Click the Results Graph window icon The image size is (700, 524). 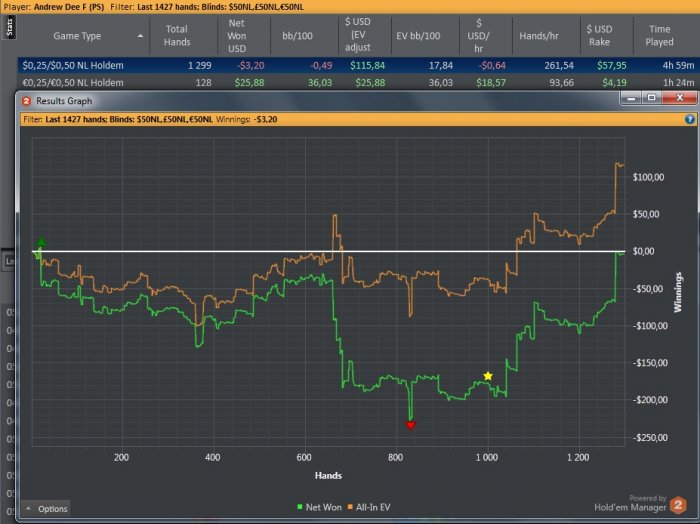tap(27, 101)
